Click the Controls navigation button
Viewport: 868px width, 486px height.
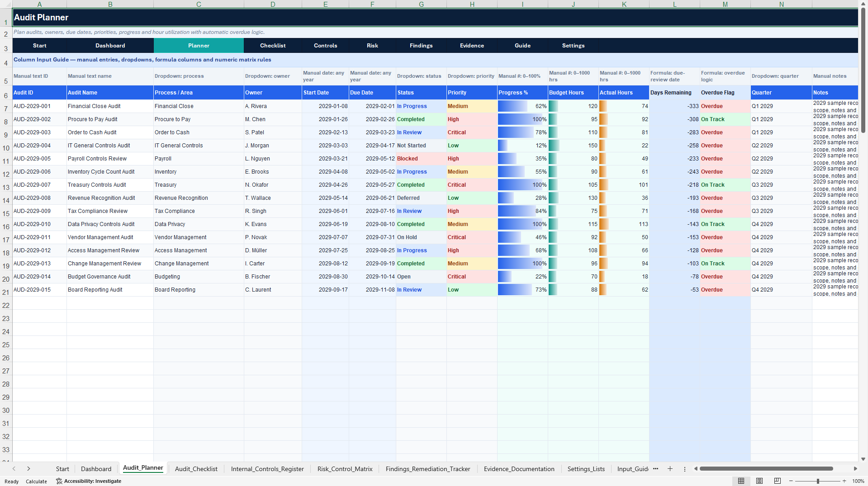[325, 46]
